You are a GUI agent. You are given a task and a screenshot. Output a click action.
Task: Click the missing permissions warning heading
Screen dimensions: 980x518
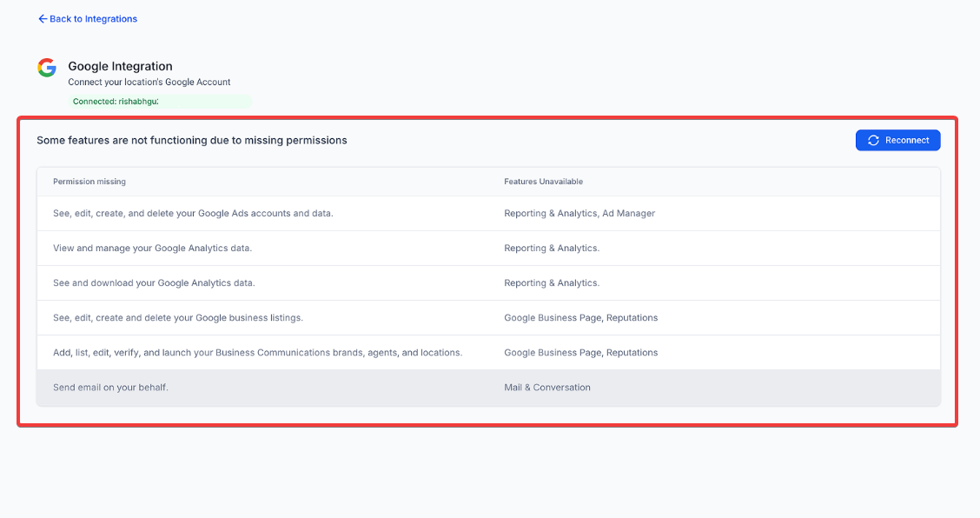(192, 141)
